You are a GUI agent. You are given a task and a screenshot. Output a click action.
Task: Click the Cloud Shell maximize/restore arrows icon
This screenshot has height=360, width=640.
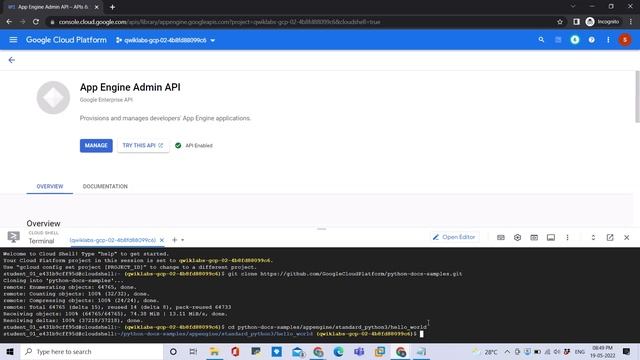[x=593, y=238]
